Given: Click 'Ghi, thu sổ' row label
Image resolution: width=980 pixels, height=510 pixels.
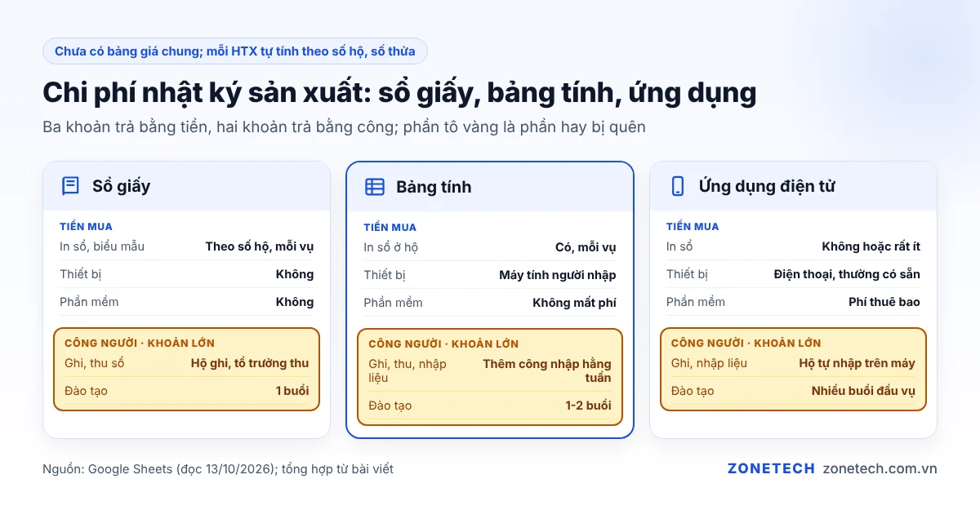Looking at the screenshot, I should 95,363.
